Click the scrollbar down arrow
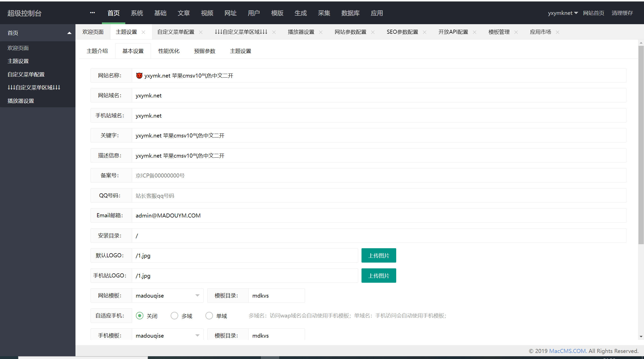This screenshot has width=644, height=359. pos(641,337)
